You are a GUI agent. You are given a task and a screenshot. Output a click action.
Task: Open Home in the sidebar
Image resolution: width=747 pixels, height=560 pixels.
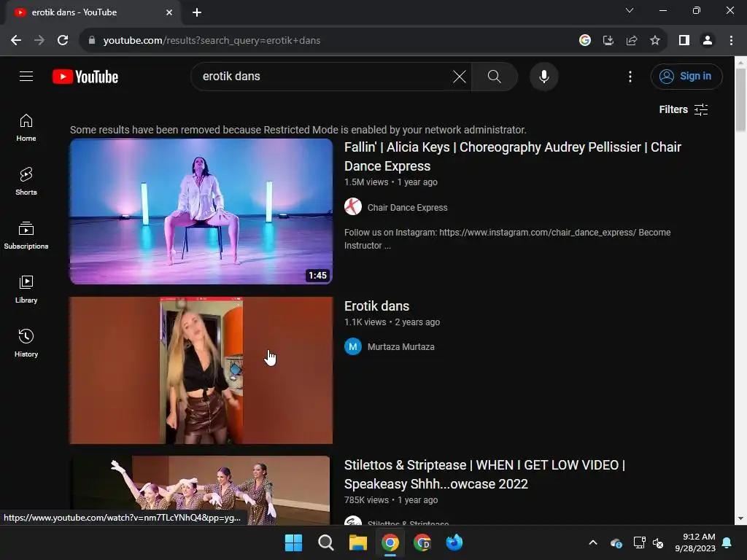point(26,128)
